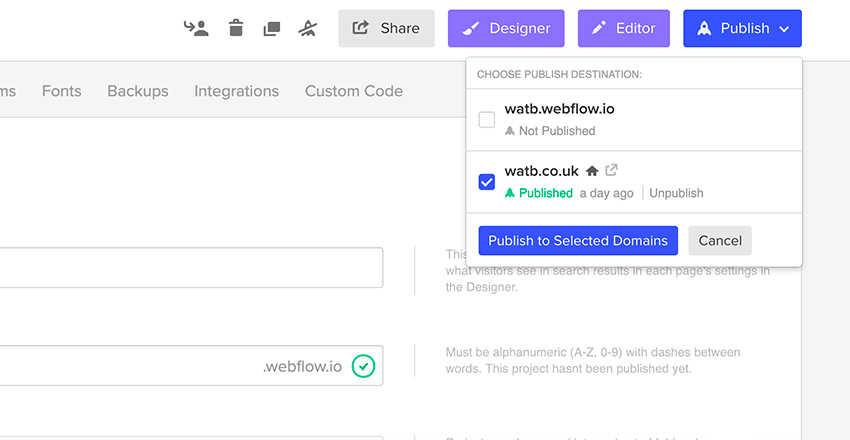850x440 pixels.
Task: Switch to the Custom Code tab
Action: pos(354,91)
